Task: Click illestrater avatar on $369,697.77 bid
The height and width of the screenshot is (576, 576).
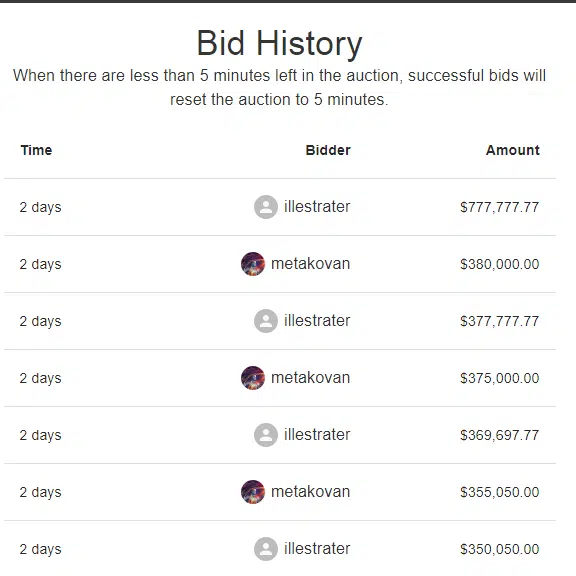Action: pyautogui.click(x=266, y=435)
